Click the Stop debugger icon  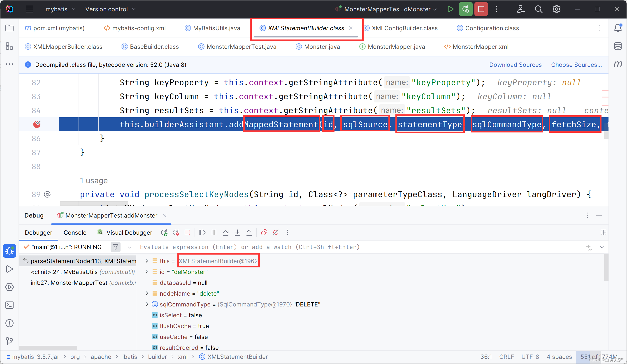click(x=188, y=233)
